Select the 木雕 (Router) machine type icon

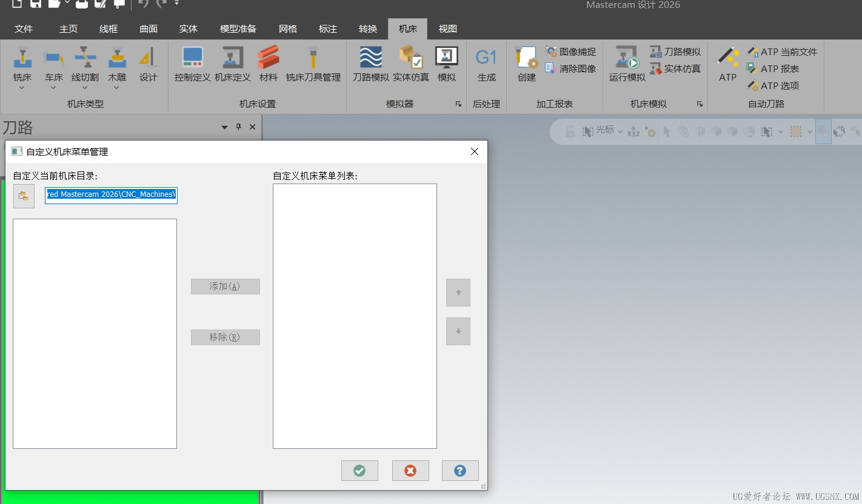pyautogui.click(x=117, y=58)
